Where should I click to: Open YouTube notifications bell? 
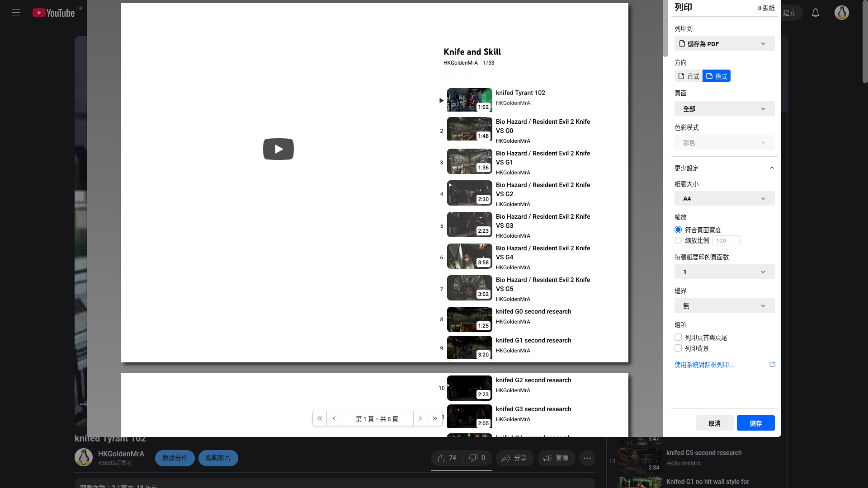pyautogui.click(x=816, y=13)
